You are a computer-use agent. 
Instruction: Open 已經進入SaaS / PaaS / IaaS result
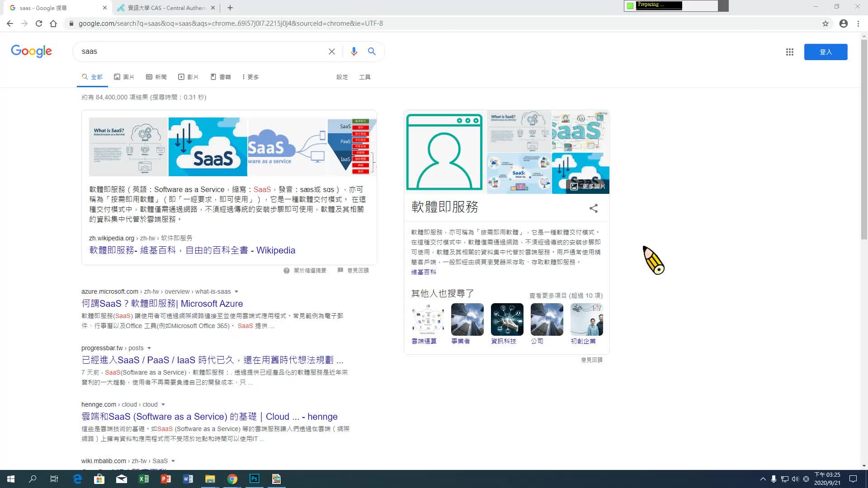click(212, 360)
